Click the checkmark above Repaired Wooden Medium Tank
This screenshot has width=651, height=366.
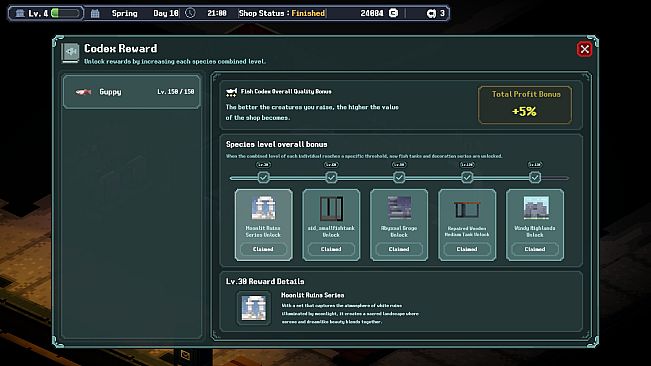click(467, 178)
